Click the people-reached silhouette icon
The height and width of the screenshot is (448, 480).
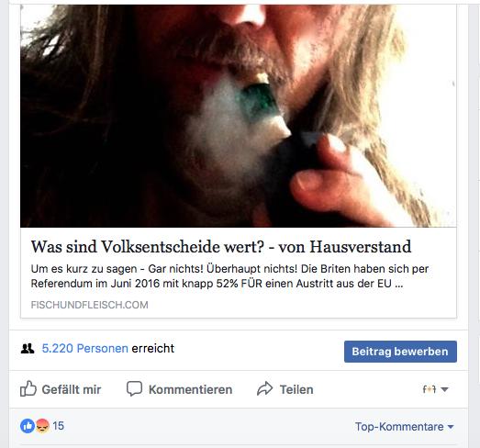coord(28,349)
